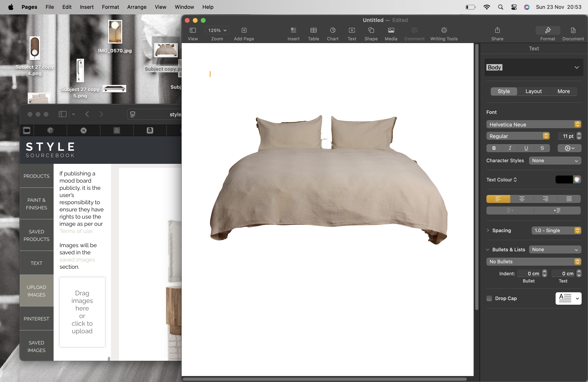Click the Add Page icon
Viewport: 588px width, 382px height.
pyautogui.click(x=244, y=31)
